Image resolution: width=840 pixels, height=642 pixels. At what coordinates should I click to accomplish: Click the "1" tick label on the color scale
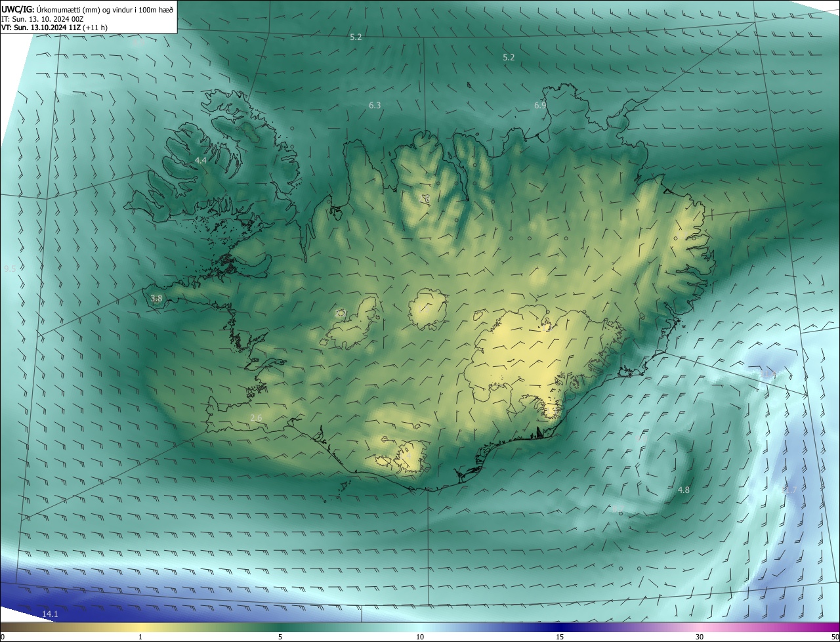pyautogui.click(x=140, y=637)
